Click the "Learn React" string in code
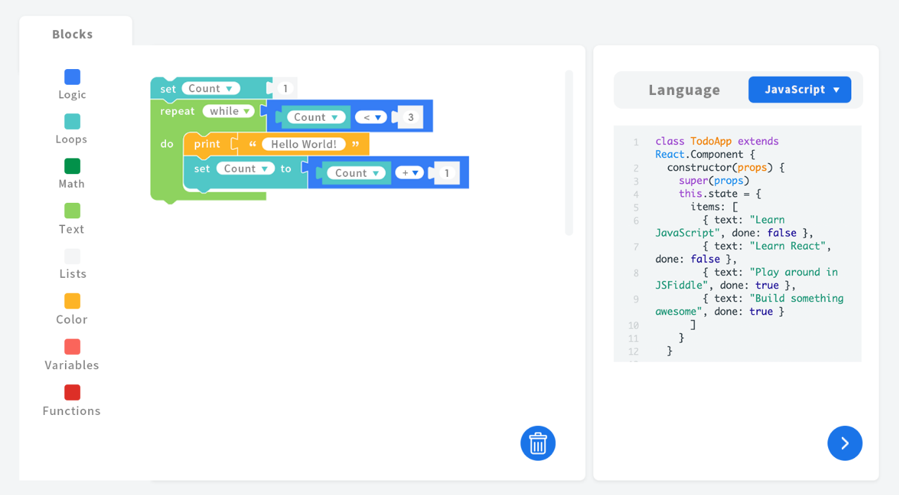The width and height of the screenshot is (899, 495). 787,246
